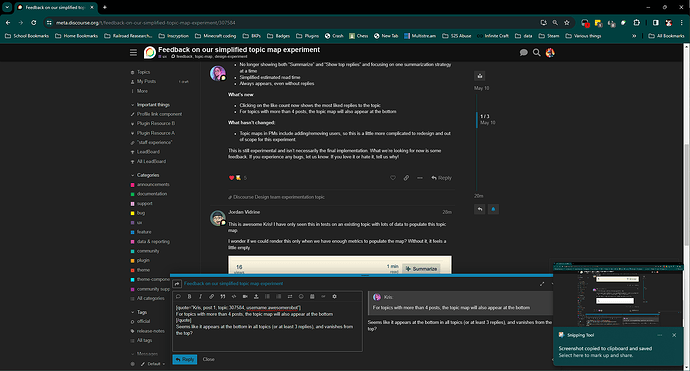Jump to timeline end 20m
Image resolution: width=690 pixels, height=371 pixels.
tap(478, 196)
